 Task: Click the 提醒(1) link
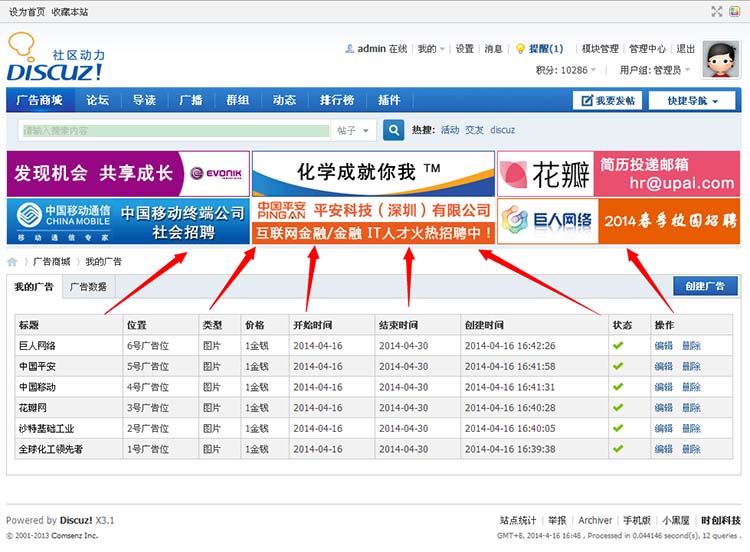point(546,49)
